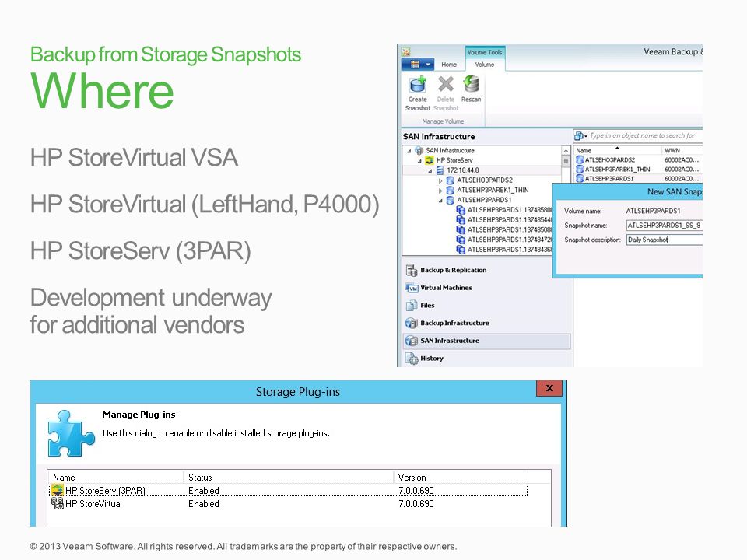Click Enabled status of HP StoreServ (3PAR)
Viewport: 747px width, 560px height.
coord(204,491)
